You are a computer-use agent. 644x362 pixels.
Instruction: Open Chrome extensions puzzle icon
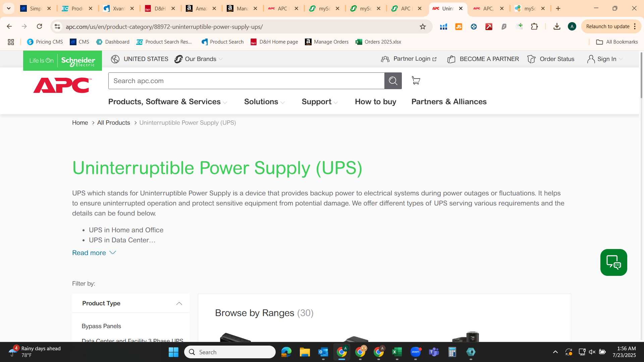pos(534,26)
